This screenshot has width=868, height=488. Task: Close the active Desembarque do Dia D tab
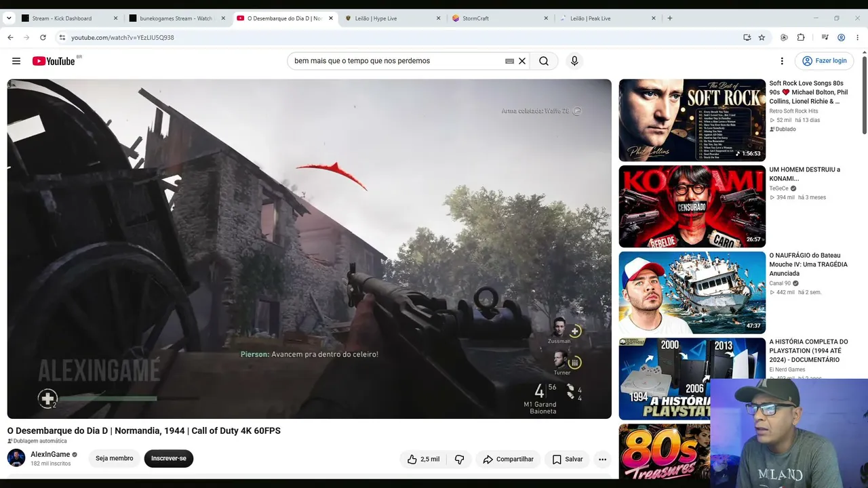(x=331, y=18)
